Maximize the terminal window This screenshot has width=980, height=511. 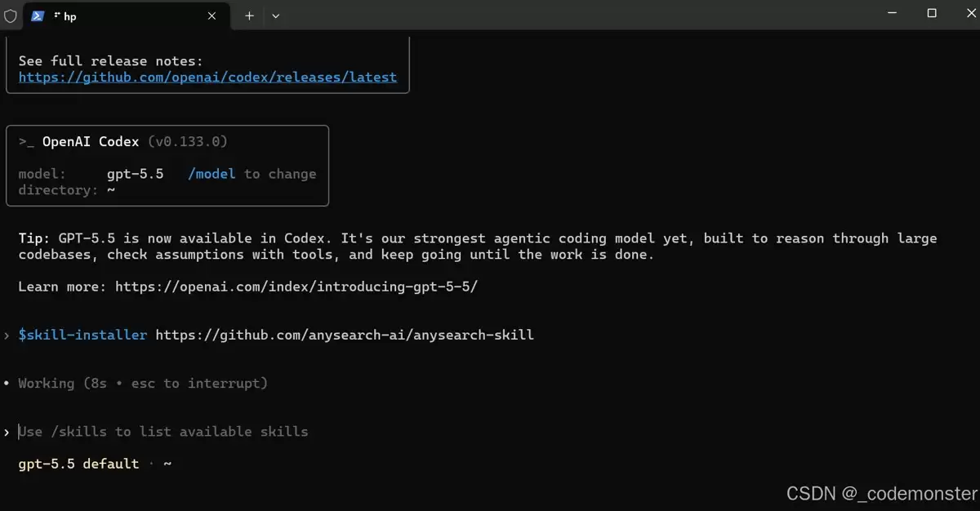932,14
